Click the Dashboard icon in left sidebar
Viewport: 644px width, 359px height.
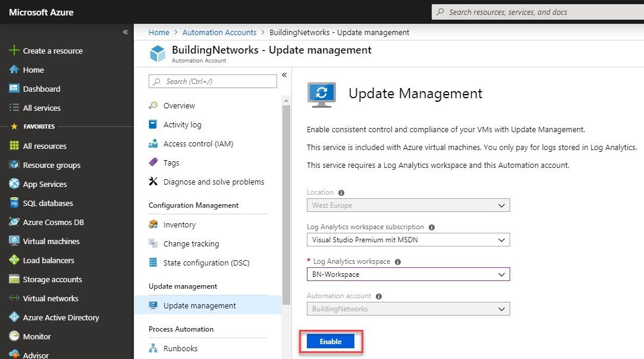(x=14, y=89)
